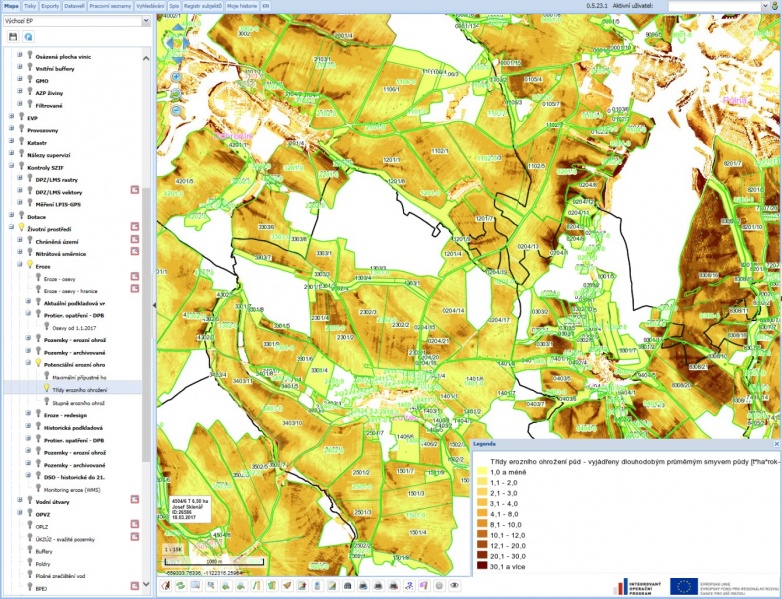Click the refresh icon beside the save icon
782x599 pixels.
tap(28, 36)
